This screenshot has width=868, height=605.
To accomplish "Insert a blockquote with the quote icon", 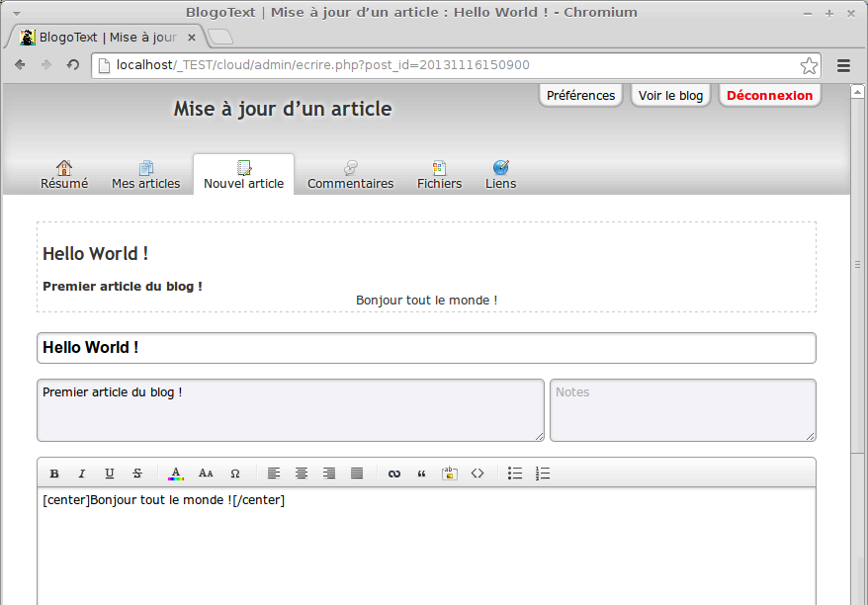I will 421,474.
